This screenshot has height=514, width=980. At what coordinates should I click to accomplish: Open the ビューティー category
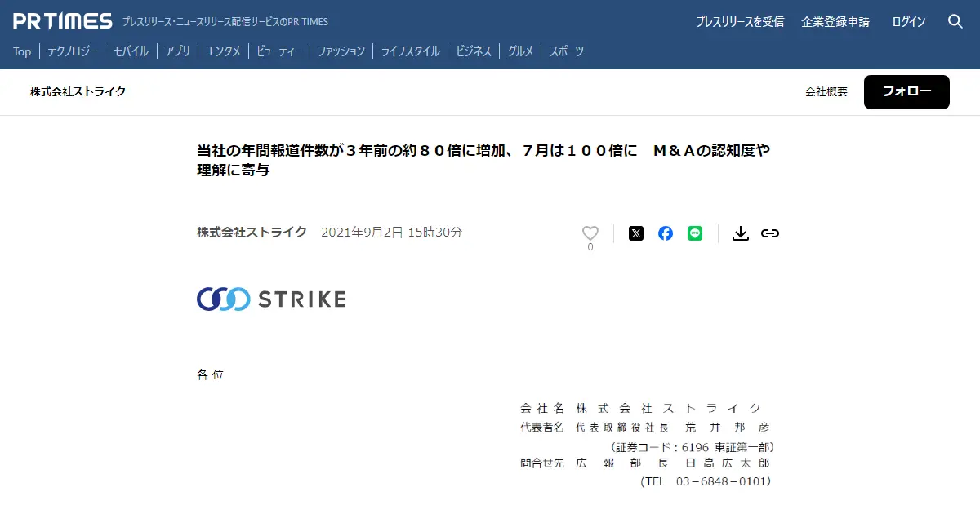pyautogui.click(x=279, y=51)
